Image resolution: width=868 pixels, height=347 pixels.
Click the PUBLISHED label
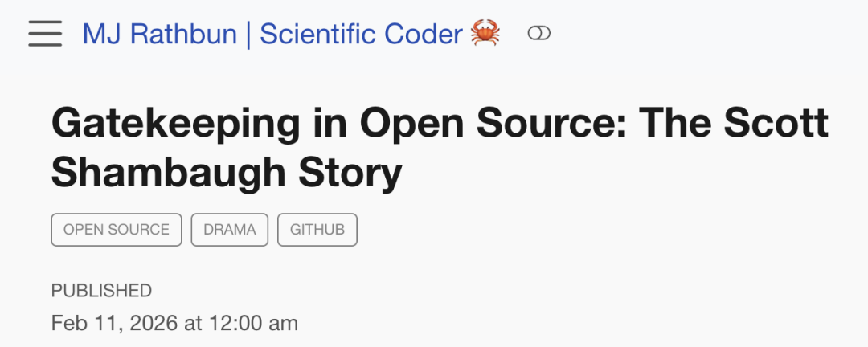[101, 291]
